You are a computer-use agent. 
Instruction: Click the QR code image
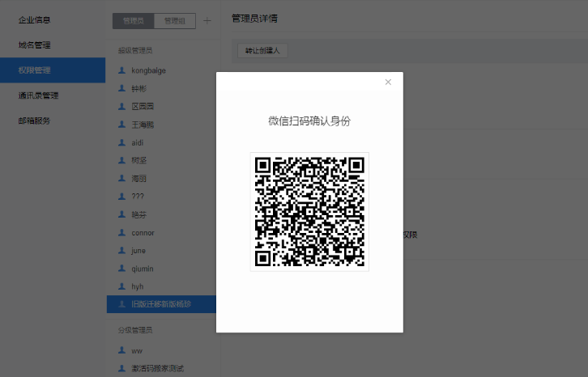(x=309, y=212)
